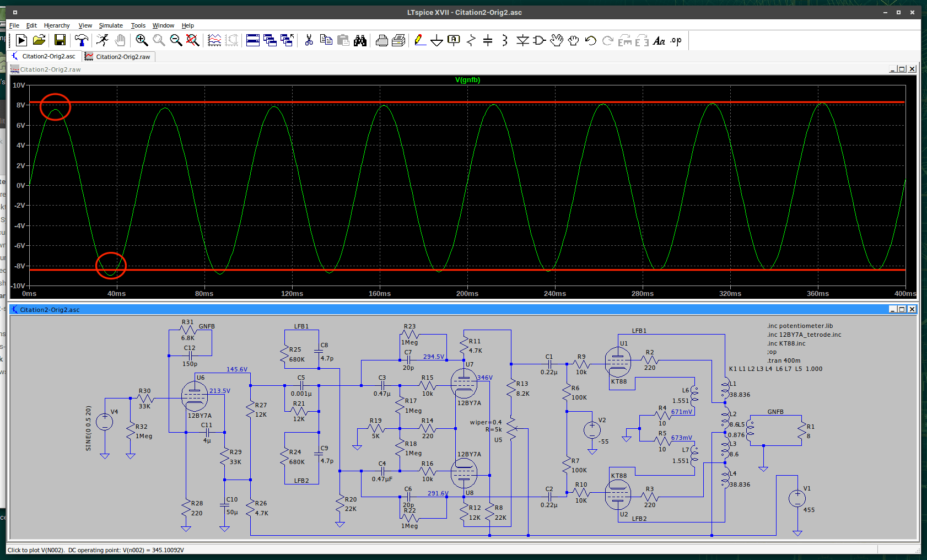Viewport: 927px width, 560px height.
Task: Click the '.inc potentiometer.lib' directive
Action: click(x=800, y=326)
